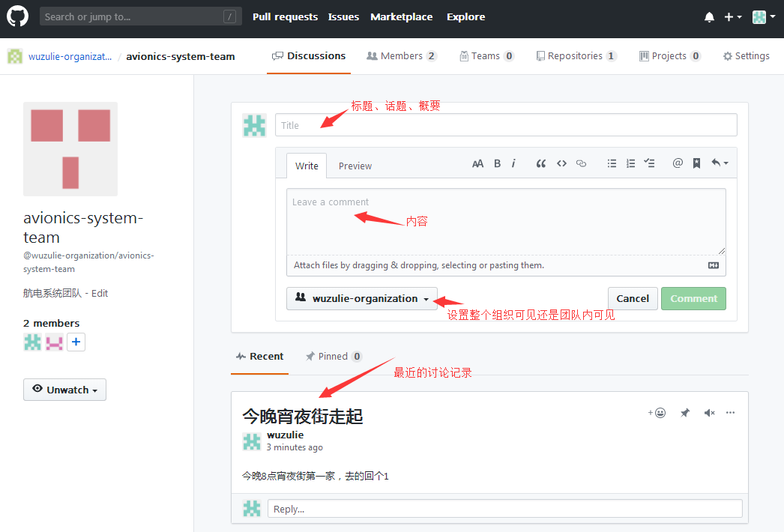This screenshot has height=532, width=784.
Task: Open the plus create-new menu
Action: pos(732,17)
